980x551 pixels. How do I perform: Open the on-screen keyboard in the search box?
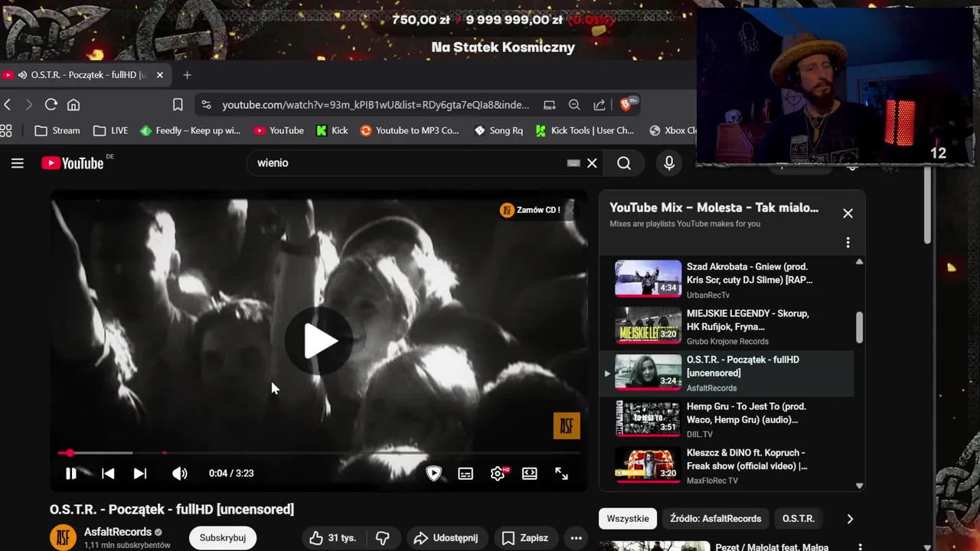(x=573, y=163)
